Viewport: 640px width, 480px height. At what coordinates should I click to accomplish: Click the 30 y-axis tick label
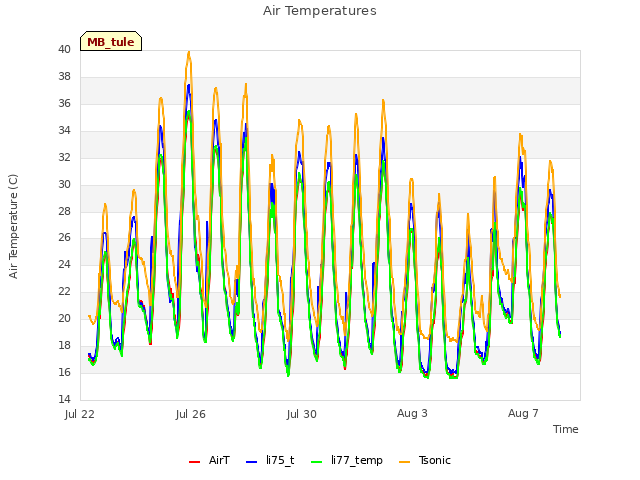click(x=64, y=184)
